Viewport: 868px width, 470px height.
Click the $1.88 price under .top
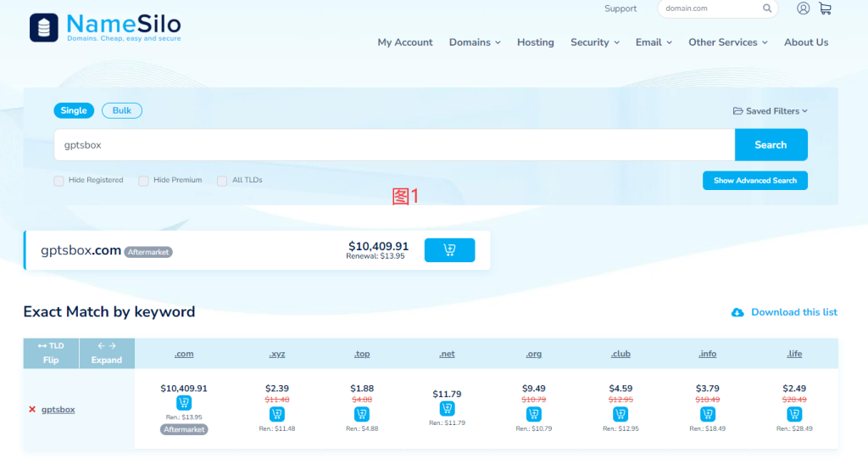(362, 389)
